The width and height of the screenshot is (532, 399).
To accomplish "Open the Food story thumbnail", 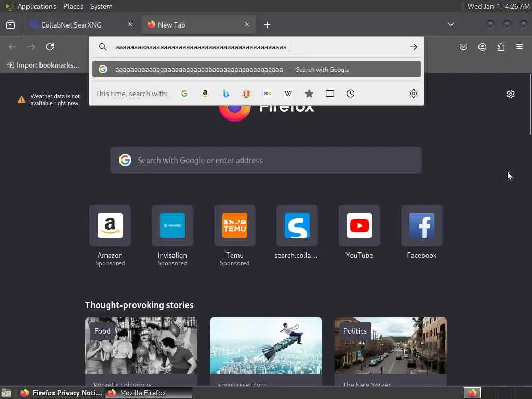I will click(x=141, y=345).
